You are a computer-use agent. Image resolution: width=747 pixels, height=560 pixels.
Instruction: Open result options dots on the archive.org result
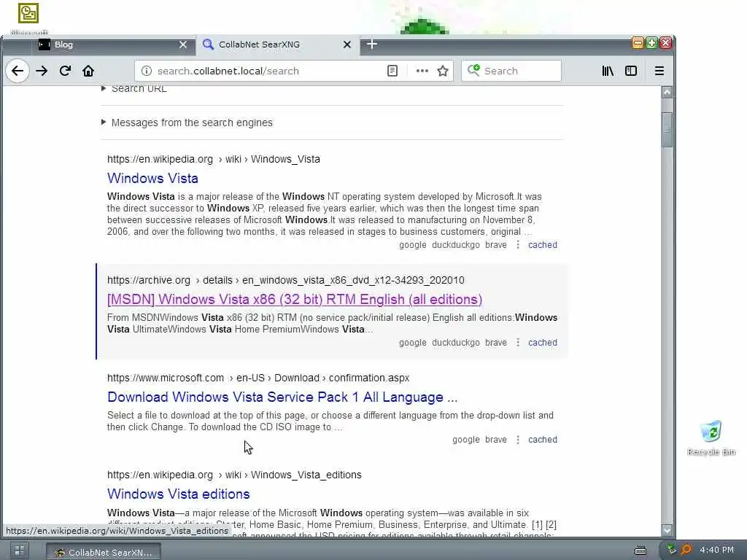518,343
